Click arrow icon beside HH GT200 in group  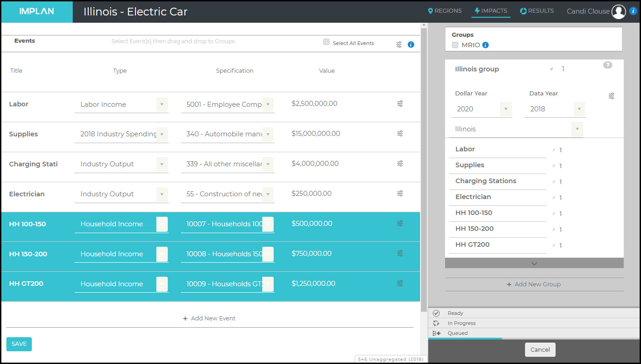pyautogui.click(x=554, y=245)
